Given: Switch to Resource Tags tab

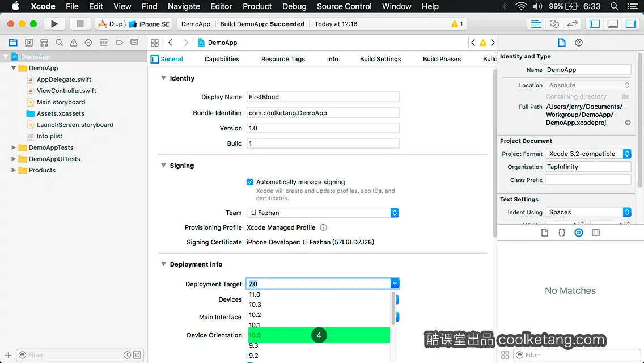Looking at the screenshot, I should pyautogui.click(x=283, y=59).
